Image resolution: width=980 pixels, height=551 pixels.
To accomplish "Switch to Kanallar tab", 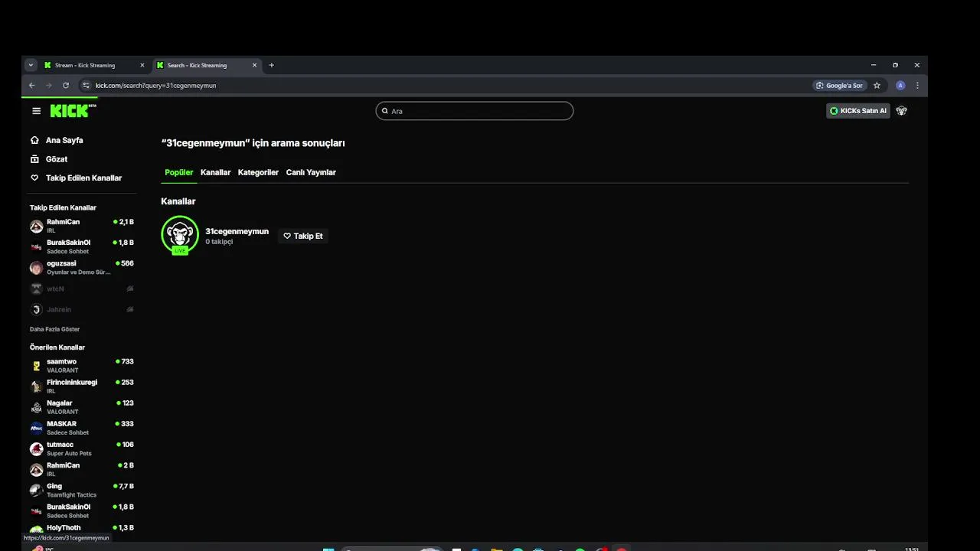I will point(215,172).
